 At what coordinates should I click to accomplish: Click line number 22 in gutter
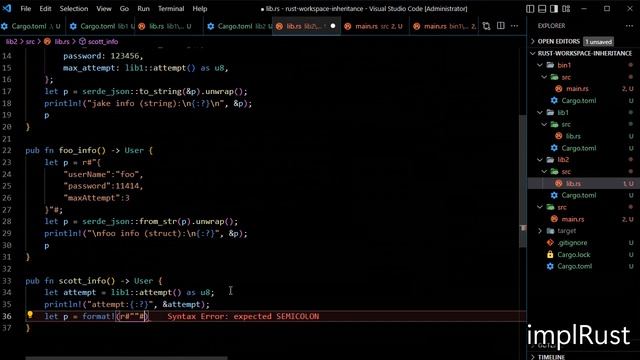point(7,151)
